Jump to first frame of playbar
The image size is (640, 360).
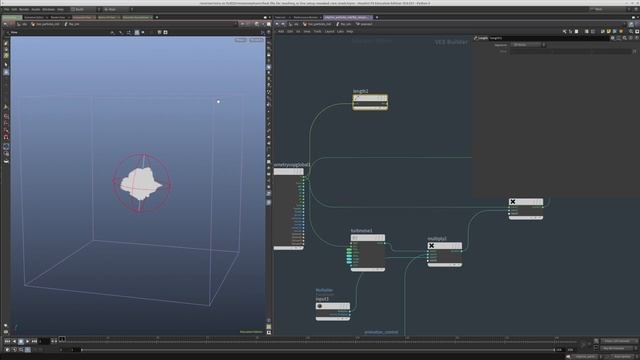(7, 341)
